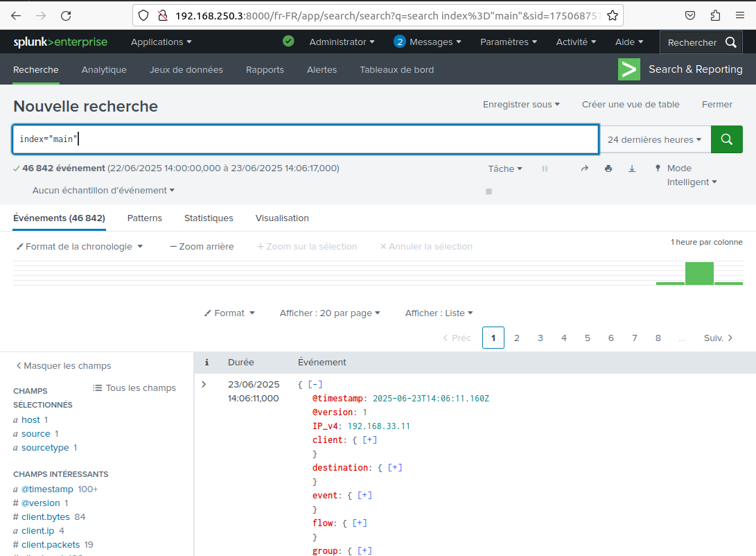The image size is (756, 556).
Task: Expand the first event row chevron
Action: point(204,384)
